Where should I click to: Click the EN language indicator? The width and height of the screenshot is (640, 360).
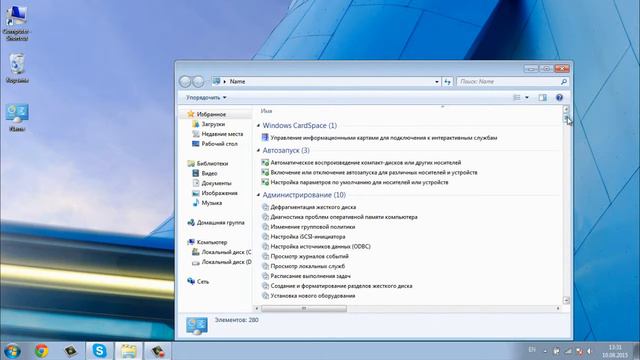pyautogui.click(x=532, y=350)
